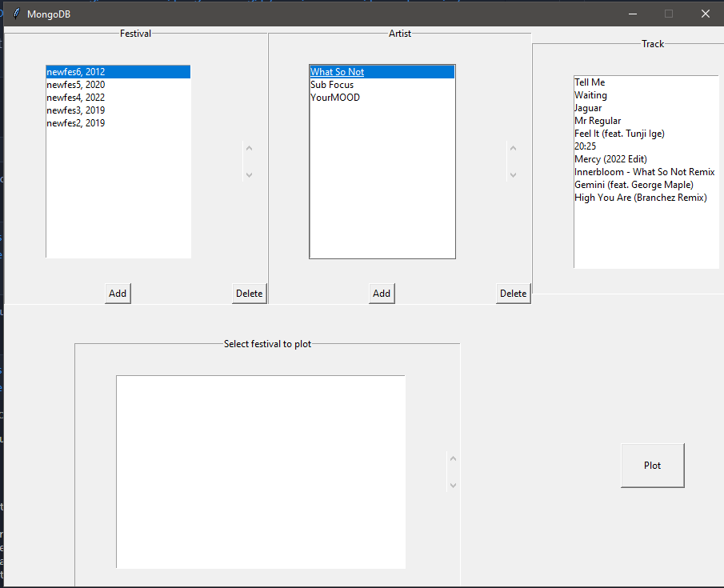Choose artist What So Not
This screenshot has width=724, height=588.
[382, 72]
